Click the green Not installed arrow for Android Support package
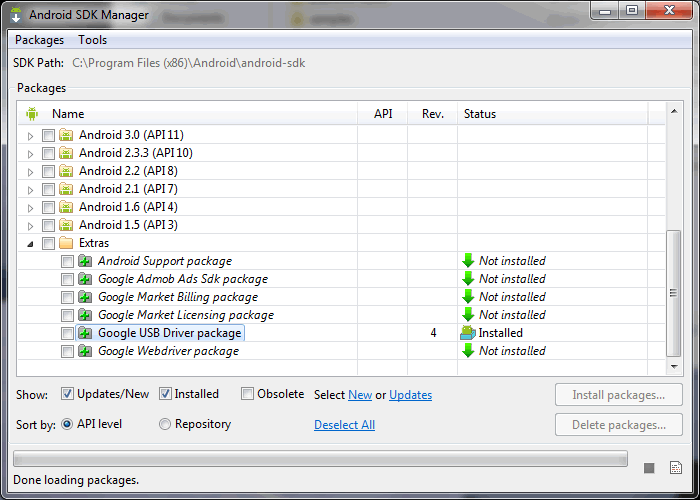 pos(468,261)
